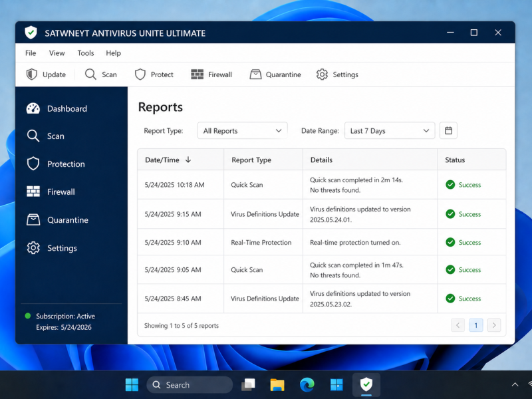Select the sidebar Settings gear icon
Screen dimensions: 532x399
33,248
